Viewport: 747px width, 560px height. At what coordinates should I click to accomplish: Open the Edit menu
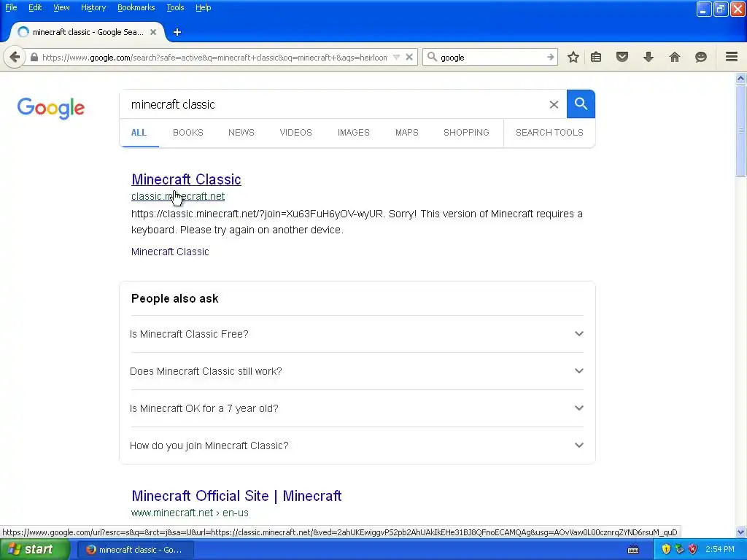click(35, 7)
